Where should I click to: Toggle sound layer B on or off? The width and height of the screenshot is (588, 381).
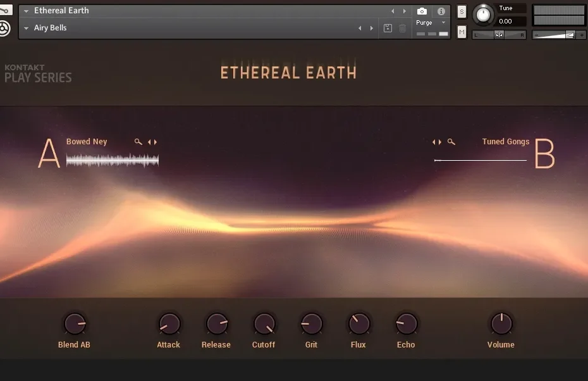point(544,154)
